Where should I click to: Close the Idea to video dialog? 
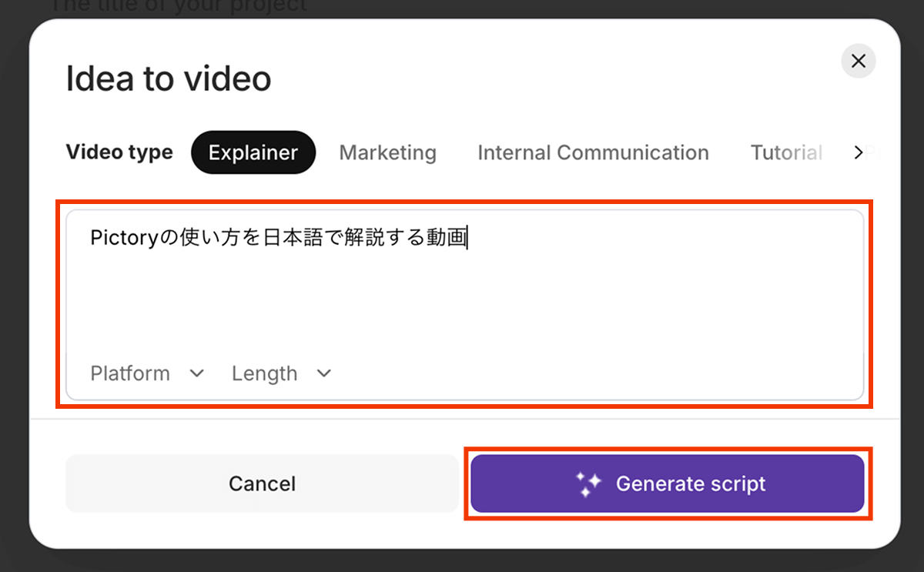click(x=859, y=61)
